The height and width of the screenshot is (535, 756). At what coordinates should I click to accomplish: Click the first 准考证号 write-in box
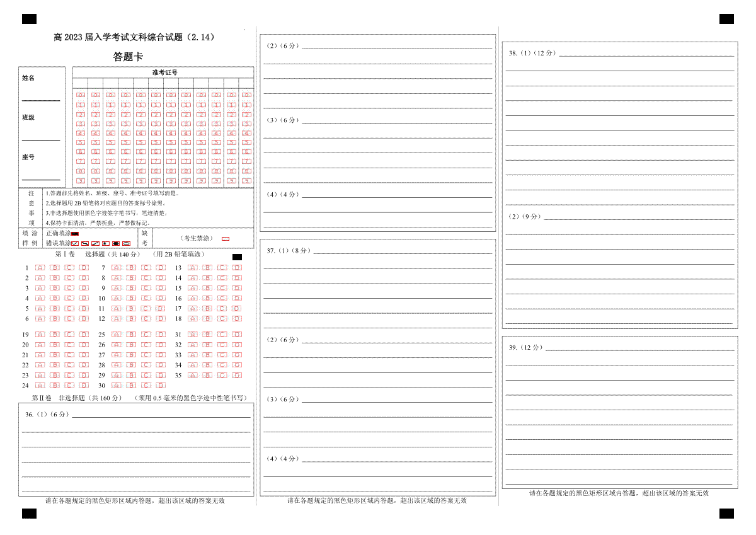81,84
